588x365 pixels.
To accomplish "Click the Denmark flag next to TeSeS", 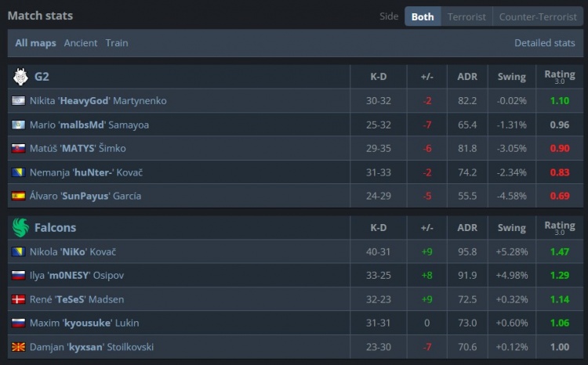I will (18, 299).
